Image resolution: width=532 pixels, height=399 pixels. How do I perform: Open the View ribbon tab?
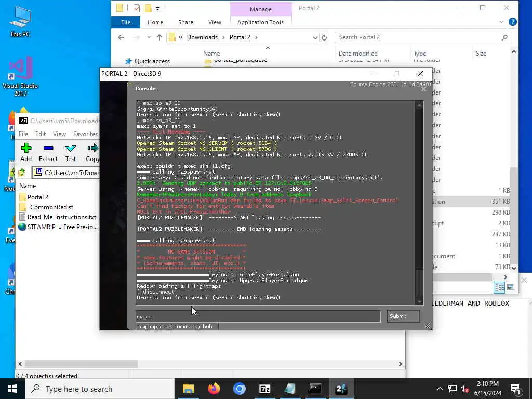tap(215, 22)
